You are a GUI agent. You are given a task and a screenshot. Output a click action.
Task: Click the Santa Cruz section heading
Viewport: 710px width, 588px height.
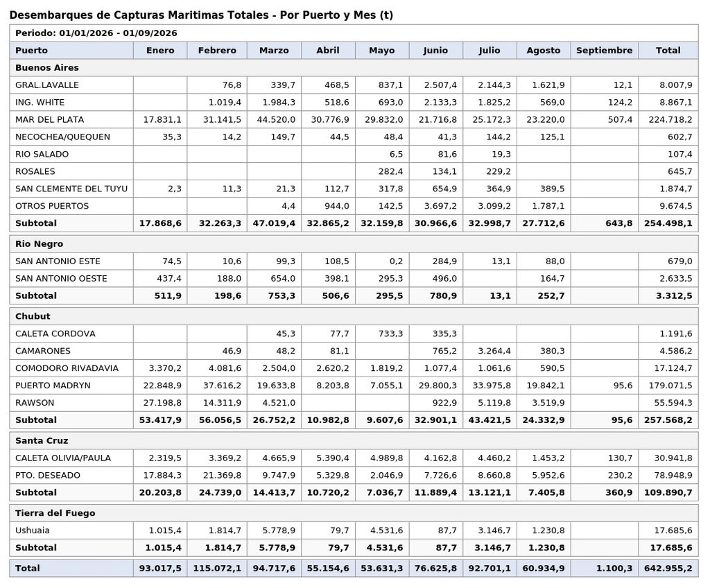pyautogui.click(x=42, y=440)
